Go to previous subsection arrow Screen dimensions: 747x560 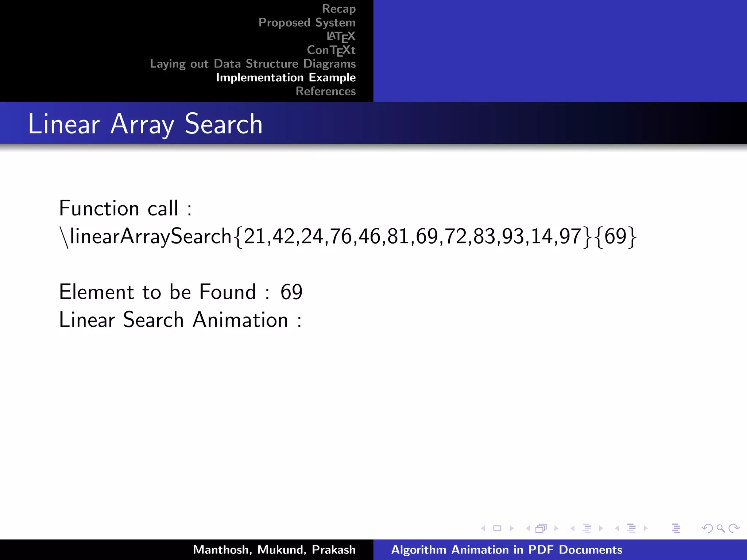[x=573, y=528]
